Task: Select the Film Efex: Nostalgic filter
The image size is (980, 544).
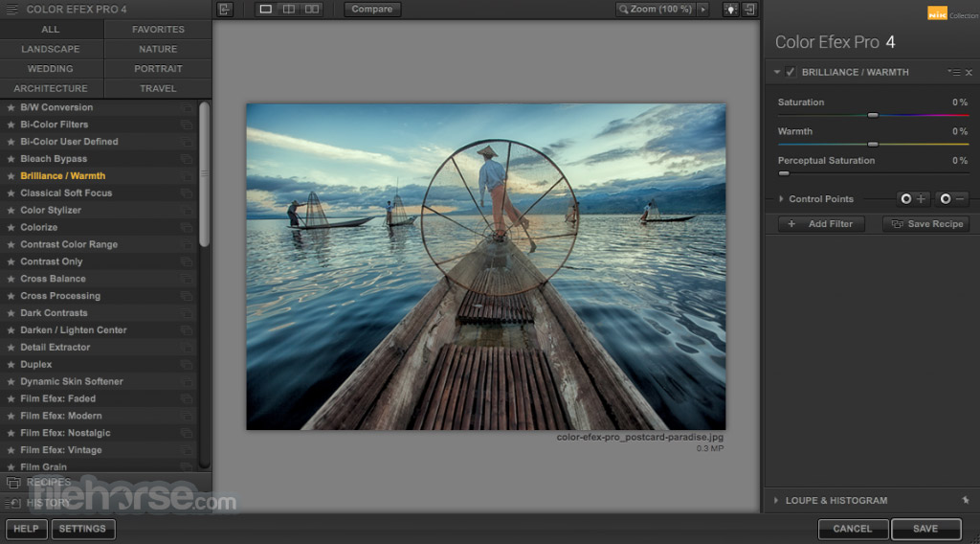Action: [x=99, y=433]
